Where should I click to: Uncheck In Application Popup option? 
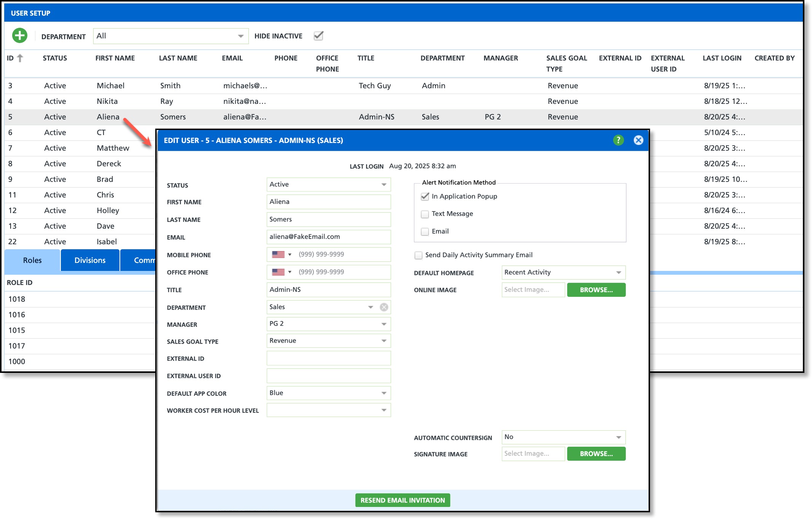pos(425,197)
